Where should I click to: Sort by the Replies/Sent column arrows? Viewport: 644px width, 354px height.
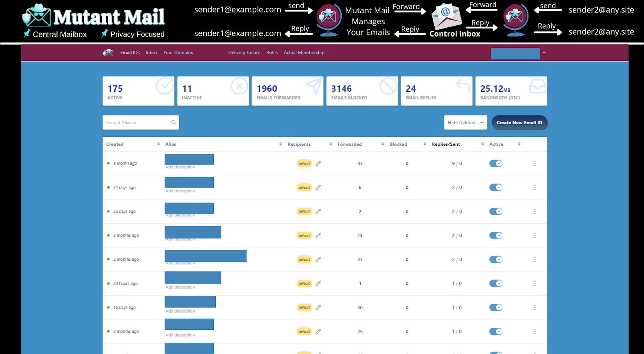pyautogui.click(x=483, y=144)
